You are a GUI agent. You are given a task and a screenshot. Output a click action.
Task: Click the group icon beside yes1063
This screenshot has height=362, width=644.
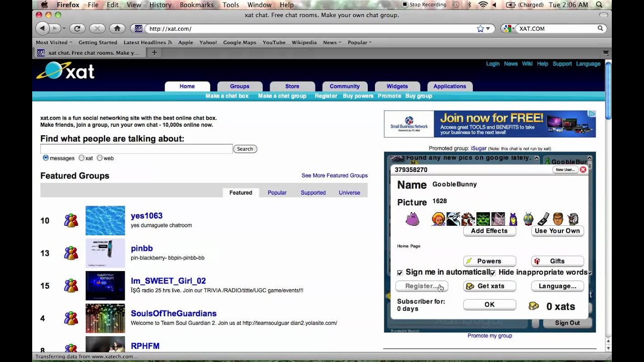71,221
